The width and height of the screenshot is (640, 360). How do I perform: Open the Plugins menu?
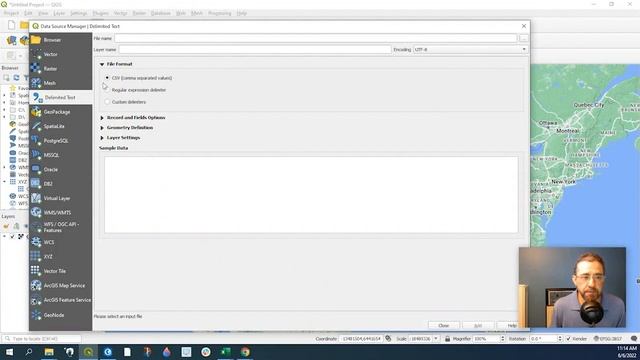[x=100, y=13]
